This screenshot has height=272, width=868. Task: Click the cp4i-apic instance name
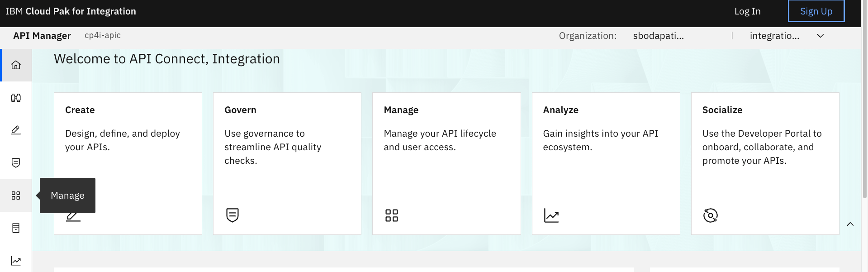pos(103,35)
